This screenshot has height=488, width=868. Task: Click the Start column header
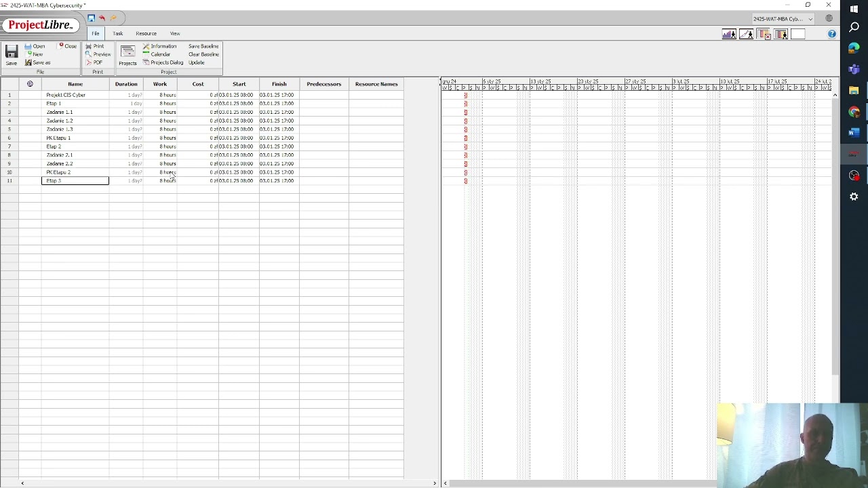pyautogui.click(x=239, y=84)
